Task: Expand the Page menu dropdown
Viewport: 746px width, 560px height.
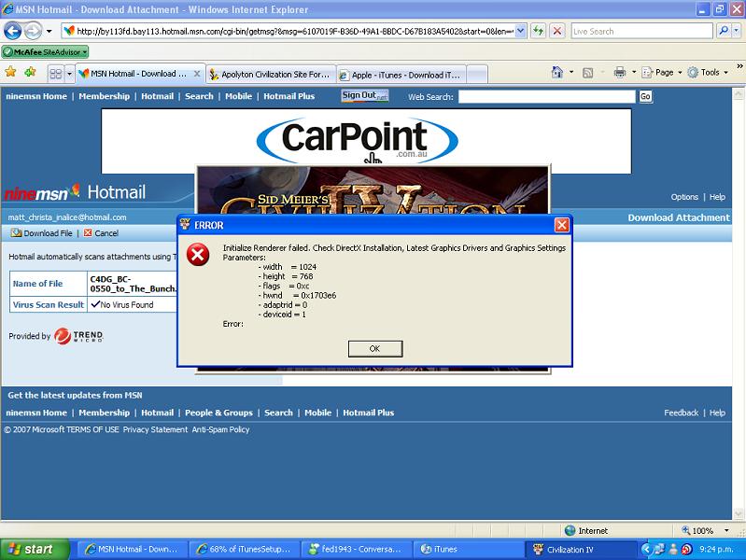Action: [x=664, y=73]
